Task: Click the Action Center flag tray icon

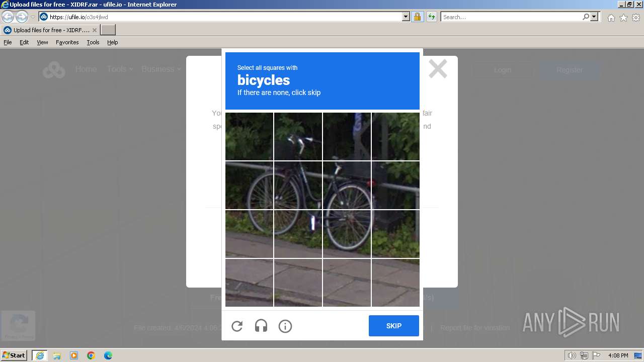Action: (596, 355)
